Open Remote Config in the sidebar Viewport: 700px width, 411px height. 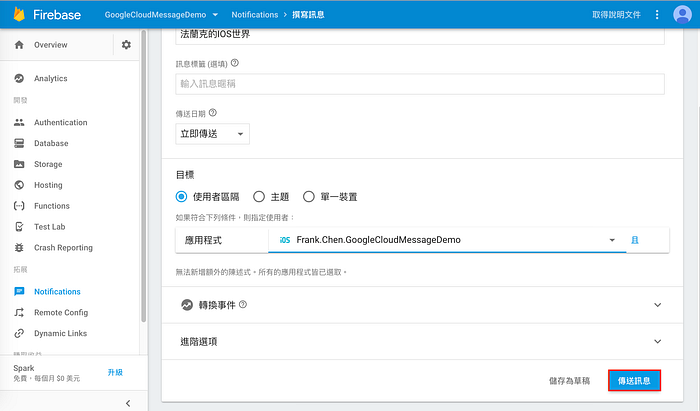[x=61, y=312]
